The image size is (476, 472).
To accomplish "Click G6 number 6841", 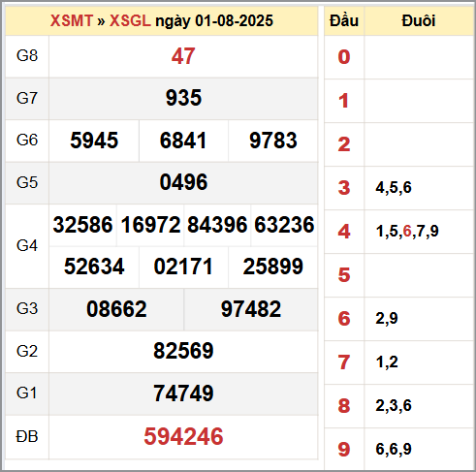I will 183,141.
